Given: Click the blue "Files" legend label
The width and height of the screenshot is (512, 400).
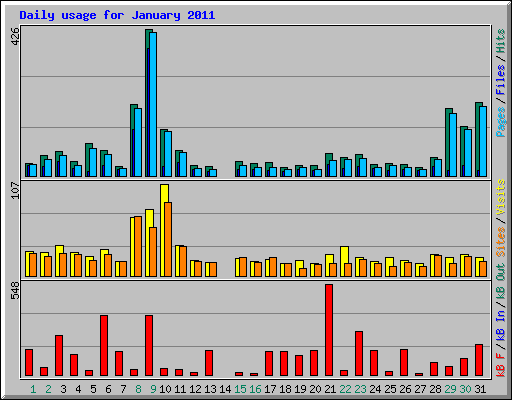Looking at the screenshot, I should [x=501, y=80].
